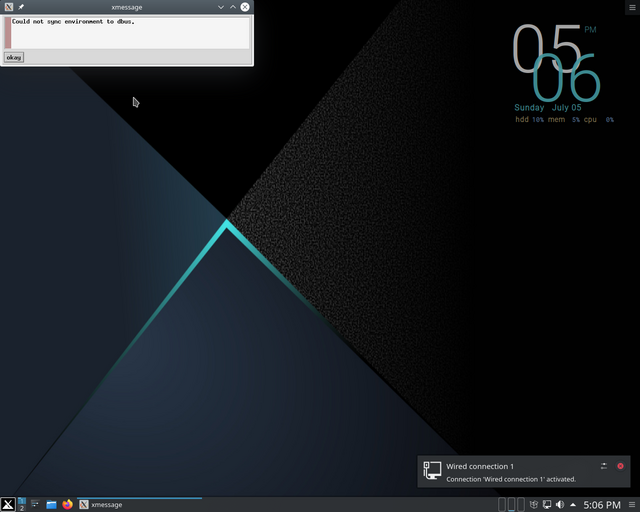Screen dimensions: 640x512
Task: Open notification settings on Wired connection popup
Action: point(604,466)
